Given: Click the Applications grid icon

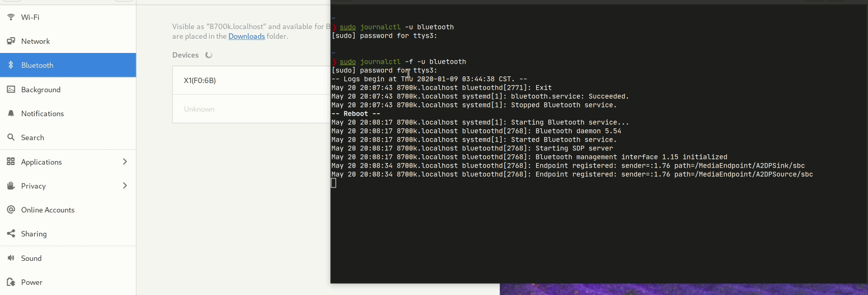Looking at the screenshot, I should click(11, 162).
